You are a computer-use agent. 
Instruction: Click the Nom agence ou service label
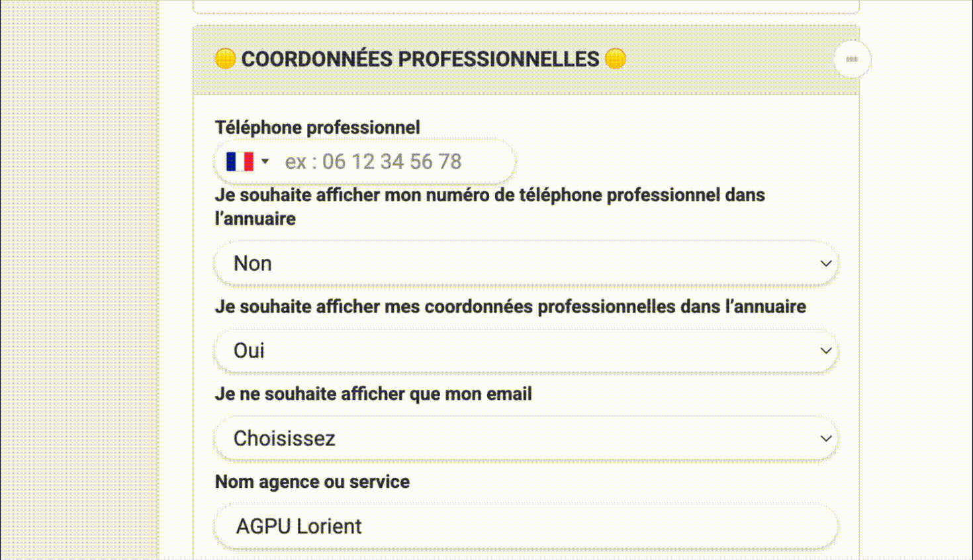[312, 482]
